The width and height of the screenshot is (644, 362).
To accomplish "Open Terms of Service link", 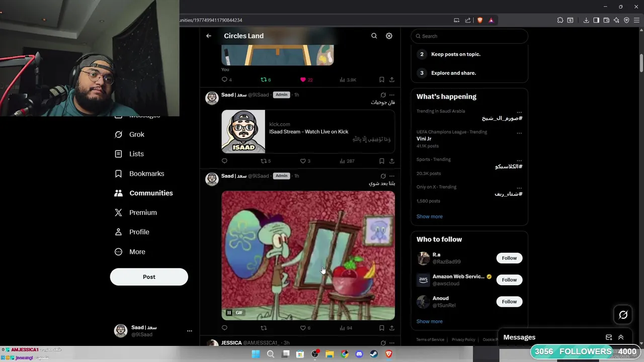I will (x=430, y=340).
